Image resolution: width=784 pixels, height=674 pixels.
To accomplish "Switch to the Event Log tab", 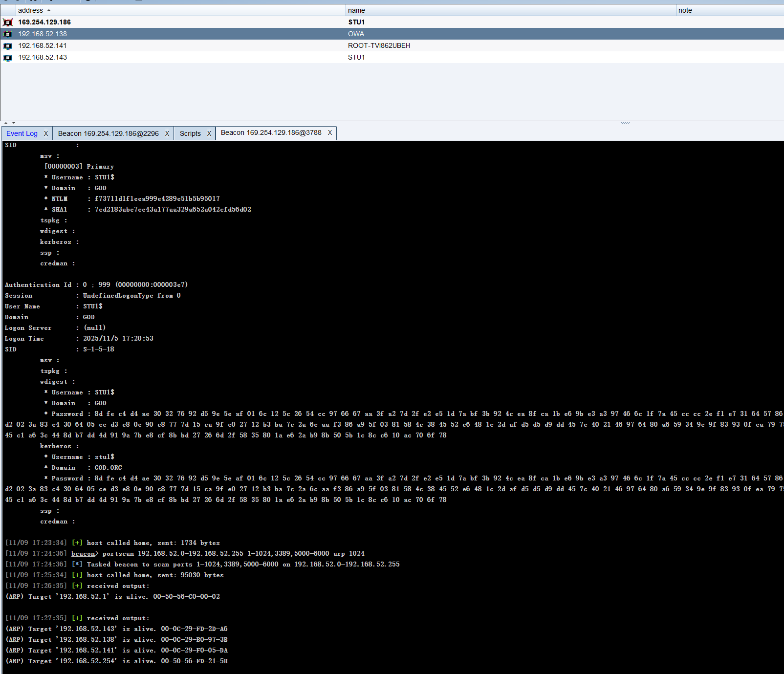I will [22, 133].
